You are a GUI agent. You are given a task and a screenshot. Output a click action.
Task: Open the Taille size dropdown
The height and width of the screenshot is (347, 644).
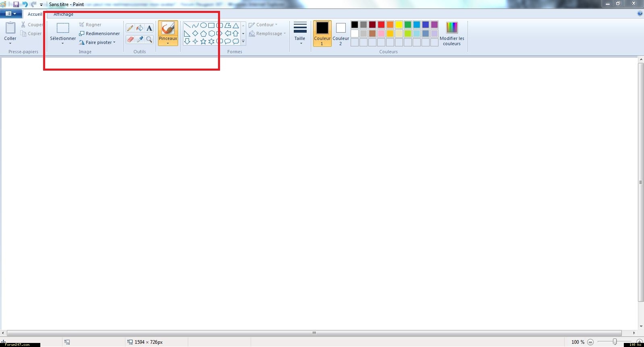[300, 33]
